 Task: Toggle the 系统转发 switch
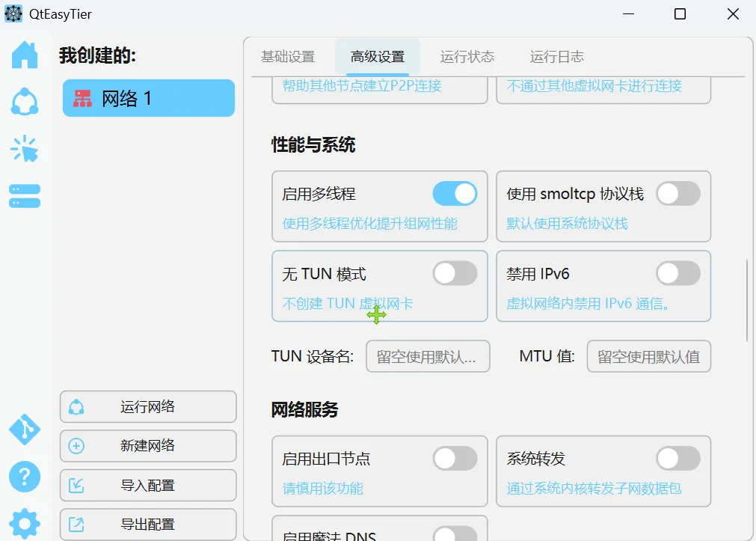(x=678, y=459)
